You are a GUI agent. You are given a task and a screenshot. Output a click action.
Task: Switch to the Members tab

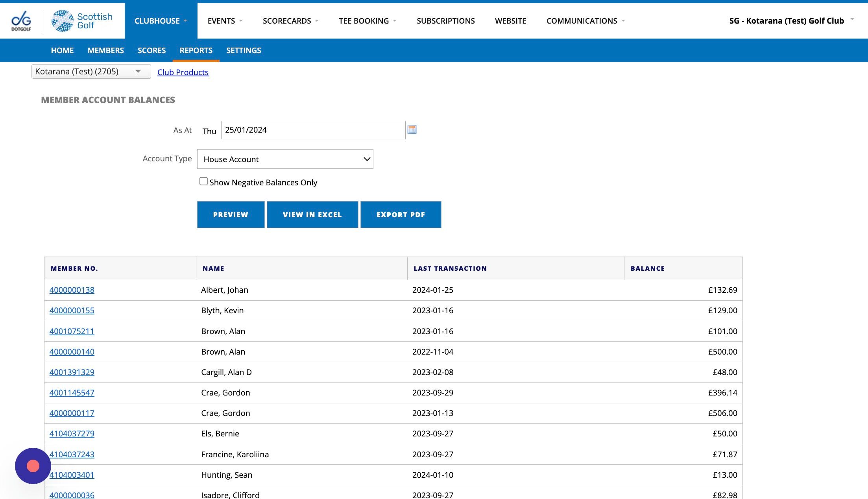tap(105, 50)
